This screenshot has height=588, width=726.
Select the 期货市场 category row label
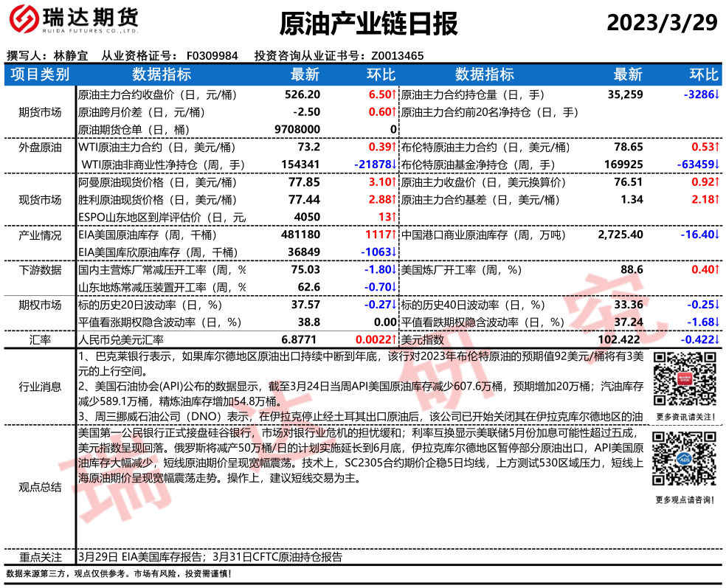40,112
